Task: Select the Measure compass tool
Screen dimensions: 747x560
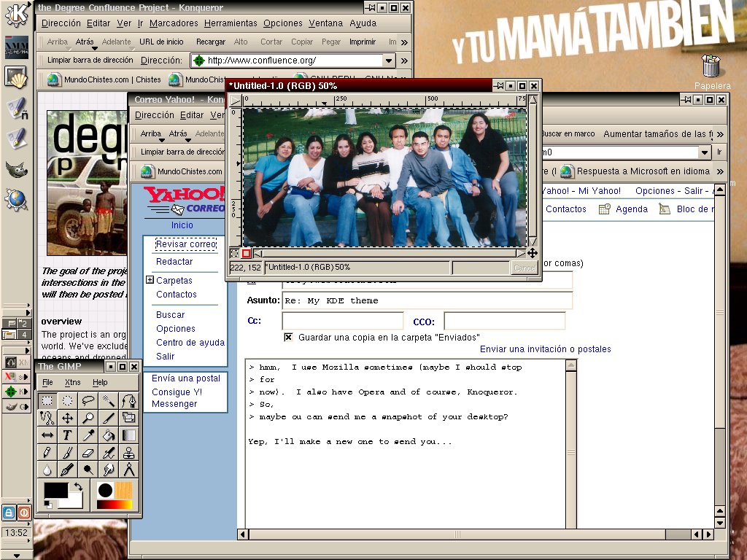Action: (x=128, y=470)
